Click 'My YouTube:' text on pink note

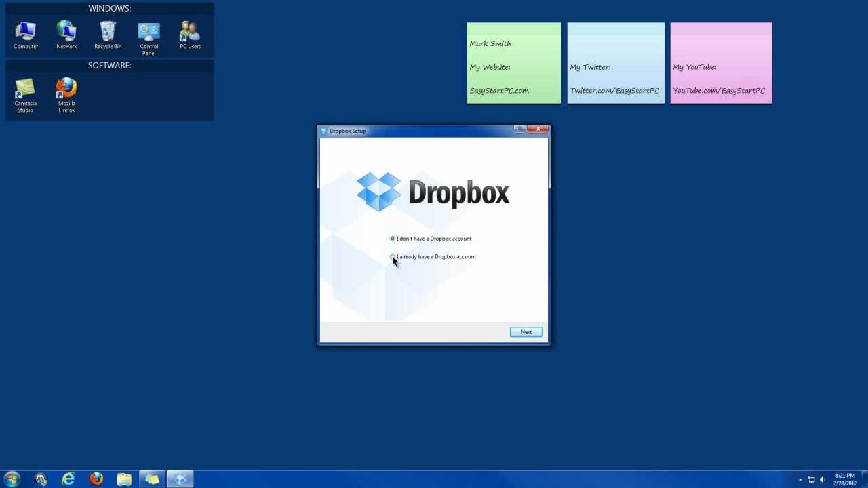[694, 67]
